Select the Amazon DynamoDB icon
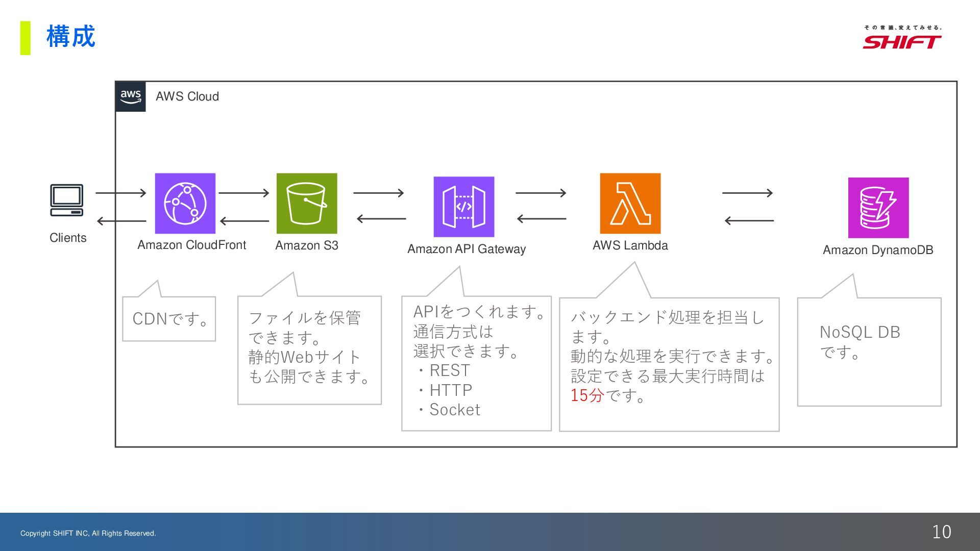This screenshot has width=980, height=551. click(x=878, y=208)
